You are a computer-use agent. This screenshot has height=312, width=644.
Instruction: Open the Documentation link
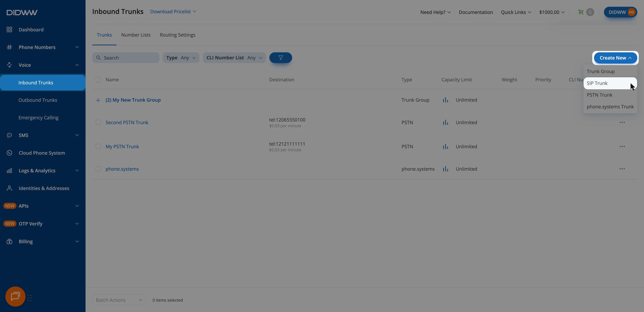click(475, 12)
